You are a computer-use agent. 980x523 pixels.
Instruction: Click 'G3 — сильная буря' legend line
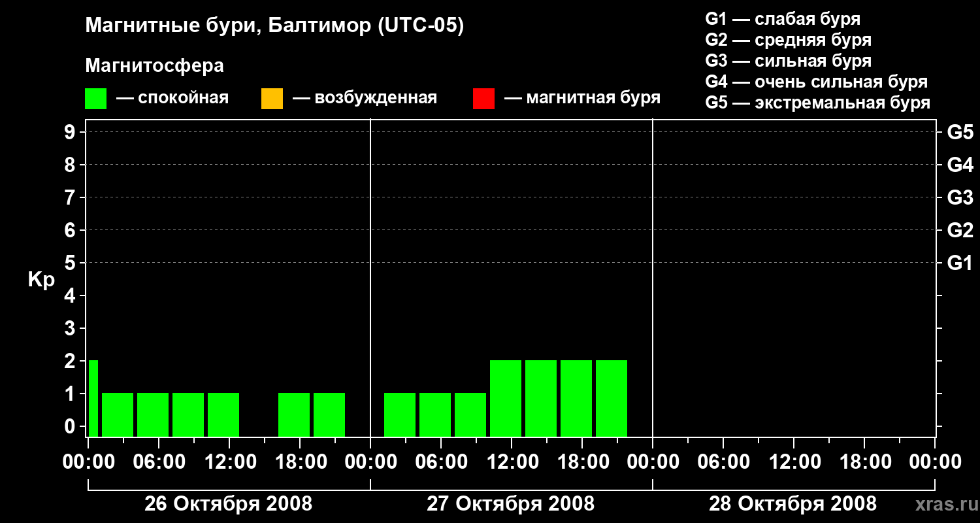[789, 61]
